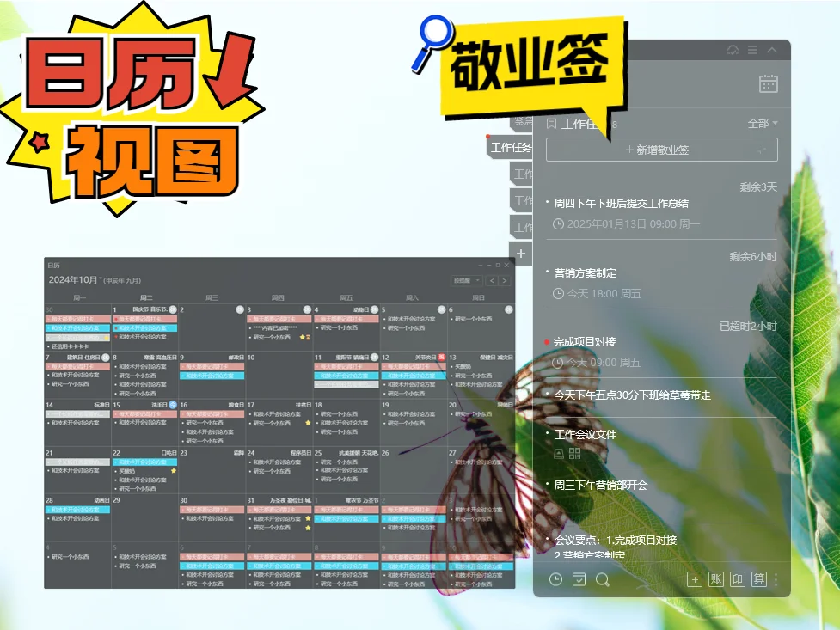Screen dimensions: 840x630
Task: Toggle the star beside 研究一个小东西 on the 17th
Action: coord(308,423)
